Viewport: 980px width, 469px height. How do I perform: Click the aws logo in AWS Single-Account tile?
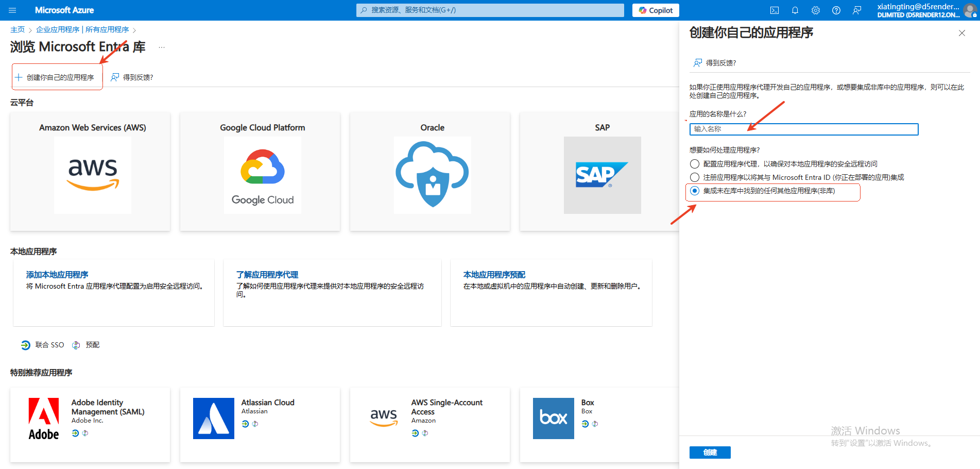click(x=384, y=418)
